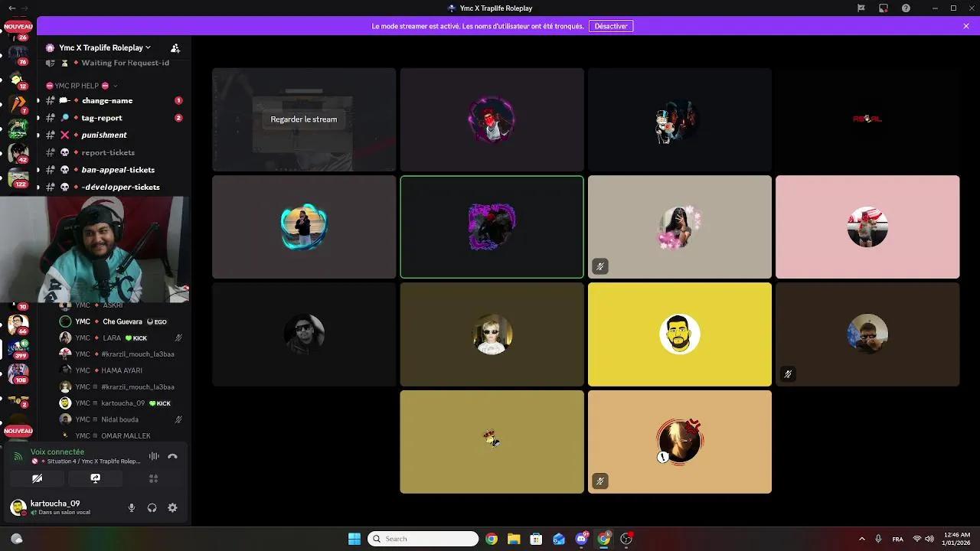Click Désactiver to disable streamer mode
The height and width of the screenshot is (551, 980).
coord(610,25)
